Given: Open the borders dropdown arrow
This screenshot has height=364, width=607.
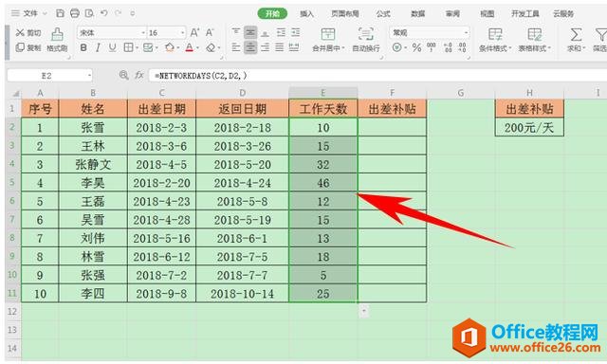Looking at the screenshot, I should point(137,48).
